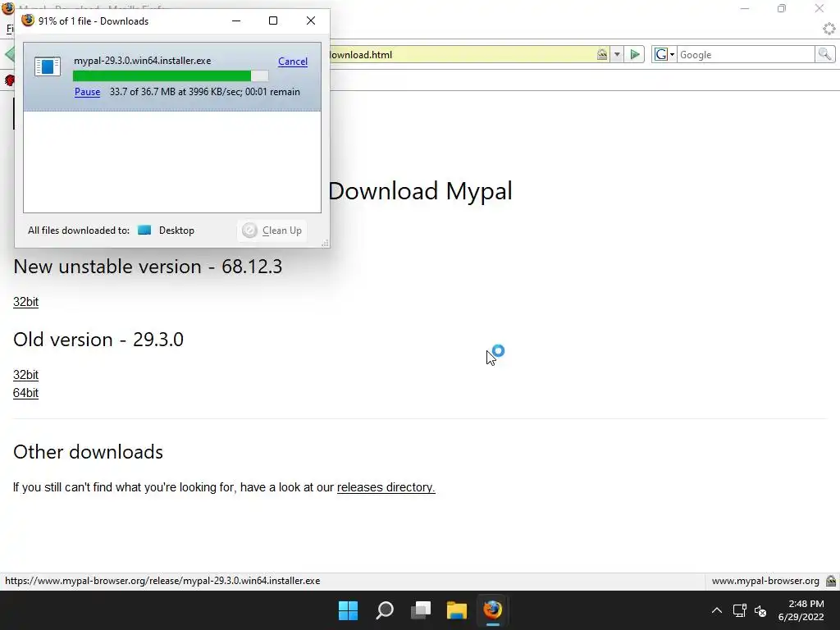Minimize the Downloads window

pos(236,21)
